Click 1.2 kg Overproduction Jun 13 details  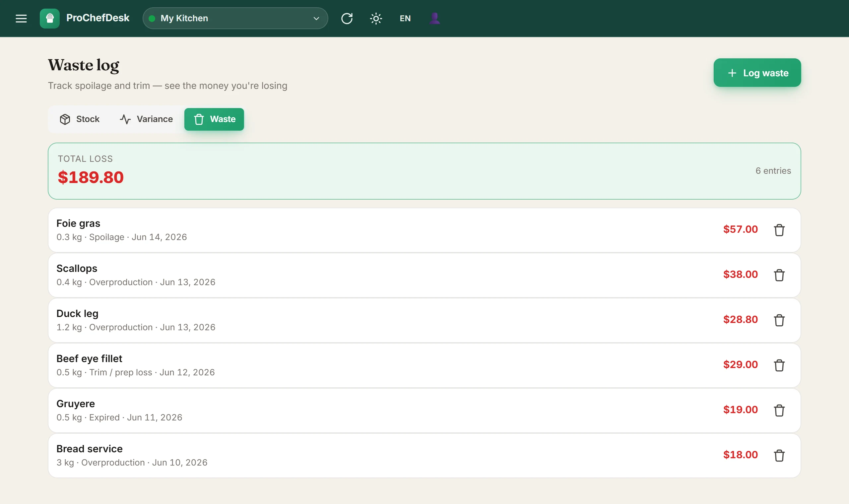click(x=136, y=327)
